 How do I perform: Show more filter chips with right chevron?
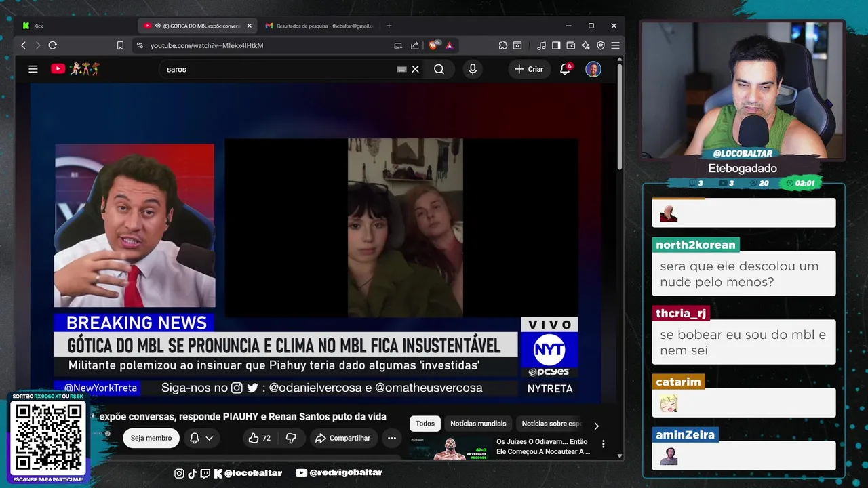point(596,426)
